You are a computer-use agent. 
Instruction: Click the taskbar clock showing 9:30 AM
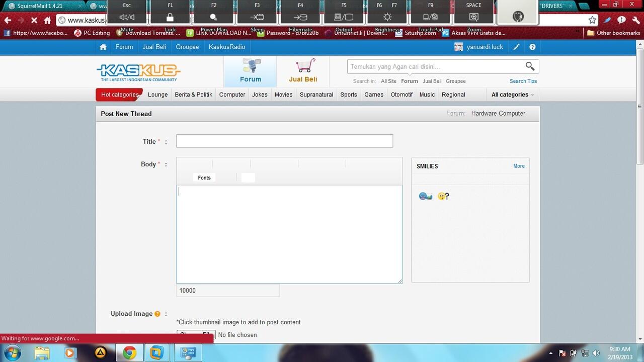[620, 353]
